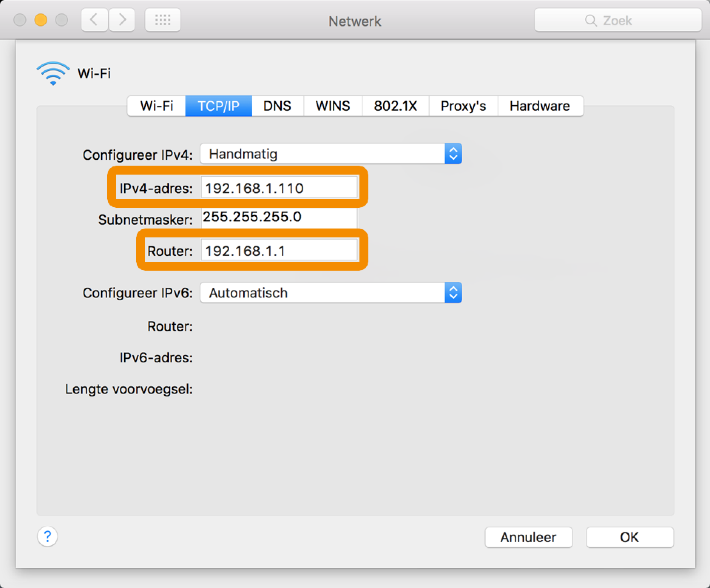
Task: Click the Router address input field
Action: tap(279, 251)
